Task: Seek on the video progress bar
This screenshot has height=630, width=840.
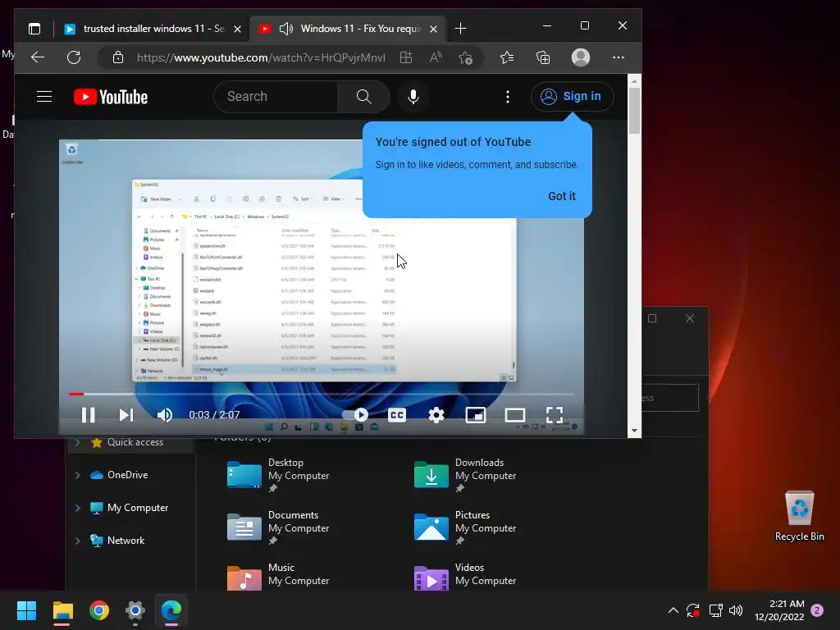Action: coord(322,395)
